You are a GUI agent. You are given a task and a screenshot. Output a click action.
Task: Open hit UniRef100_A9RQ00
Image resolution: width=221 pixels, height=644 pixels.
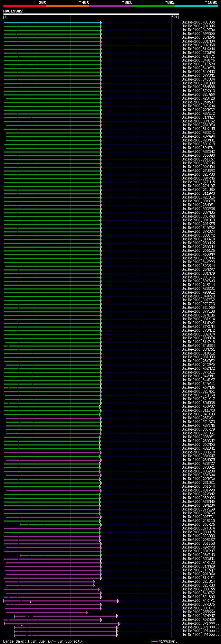point(198,34)
